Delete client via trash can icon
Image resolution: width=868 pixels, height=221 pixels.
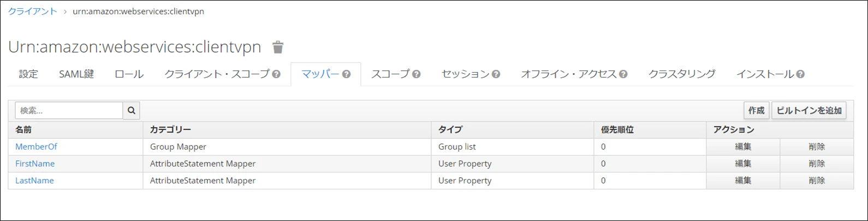[278, 47]
